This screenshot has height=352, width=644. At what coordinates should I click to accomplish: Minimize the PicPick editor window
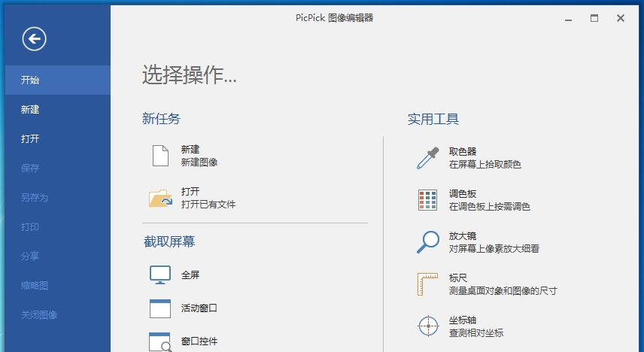pyautogui.click(x=568, y=18)
